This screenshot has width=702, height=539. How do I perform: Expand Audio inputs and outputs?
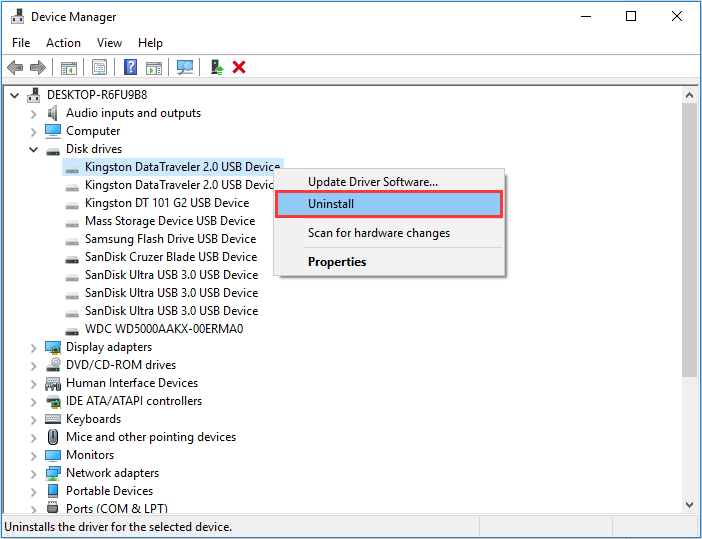click(x=34, y=114)
